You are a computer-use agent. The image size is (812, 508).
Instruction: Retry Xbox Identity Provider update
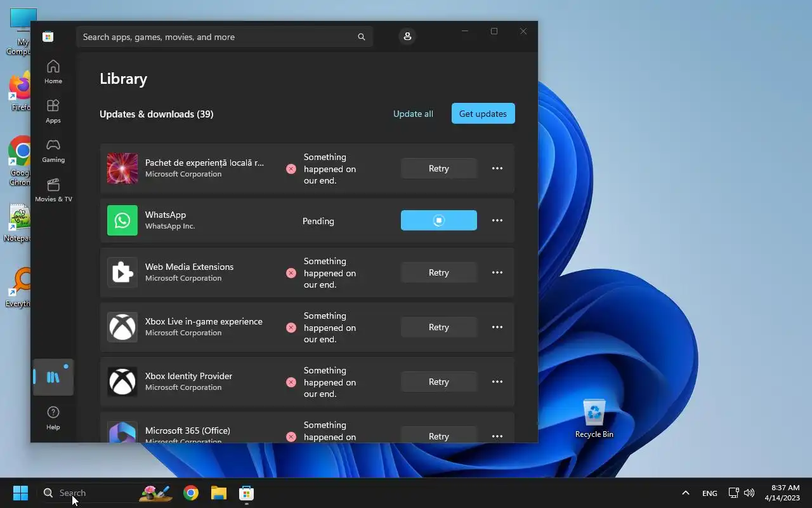pos(438,382)
